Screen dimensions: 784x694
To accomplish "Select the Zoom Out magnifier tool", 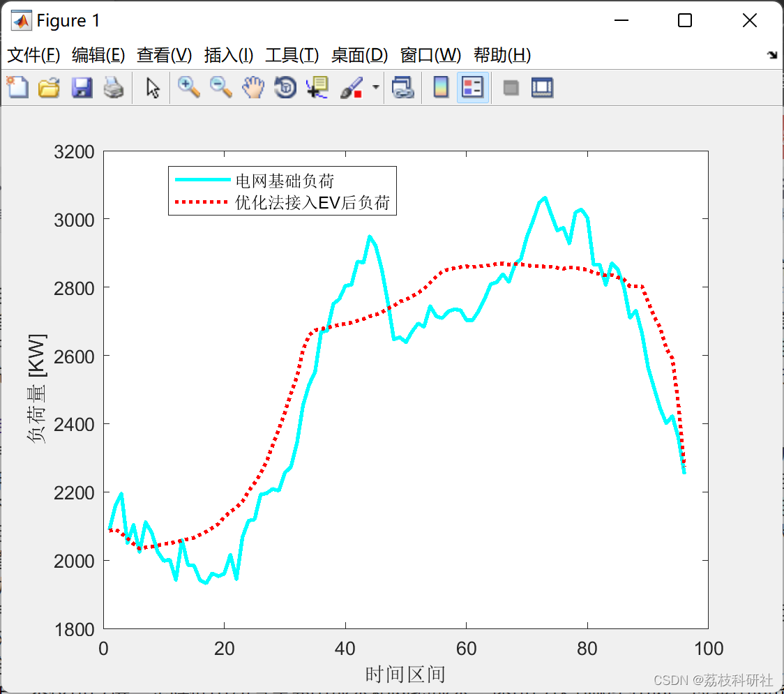I will 221,87.
